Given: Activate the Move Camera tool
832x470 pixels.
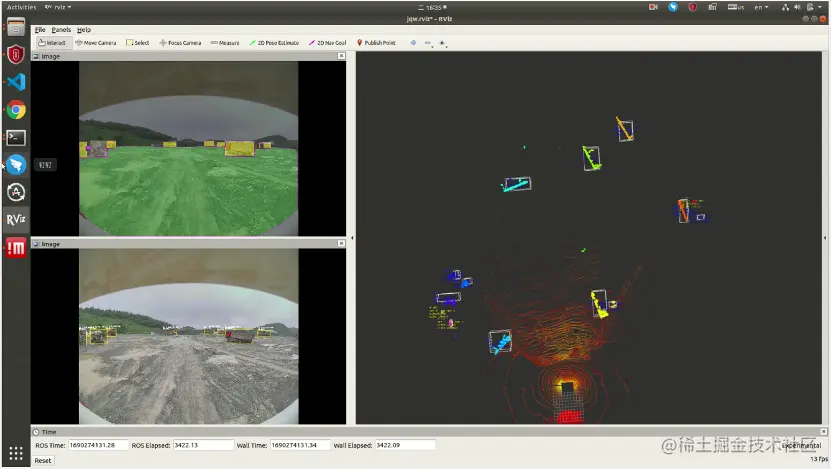Looking at the screenshot, I should coord(96,43).
